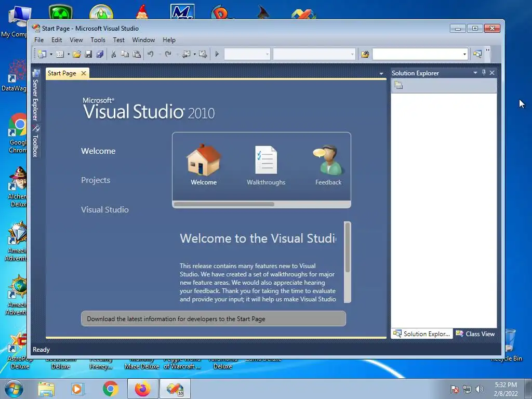Open the Solution Explorer window position dropdown
This screenshot has width=532, height=399.
475,73
